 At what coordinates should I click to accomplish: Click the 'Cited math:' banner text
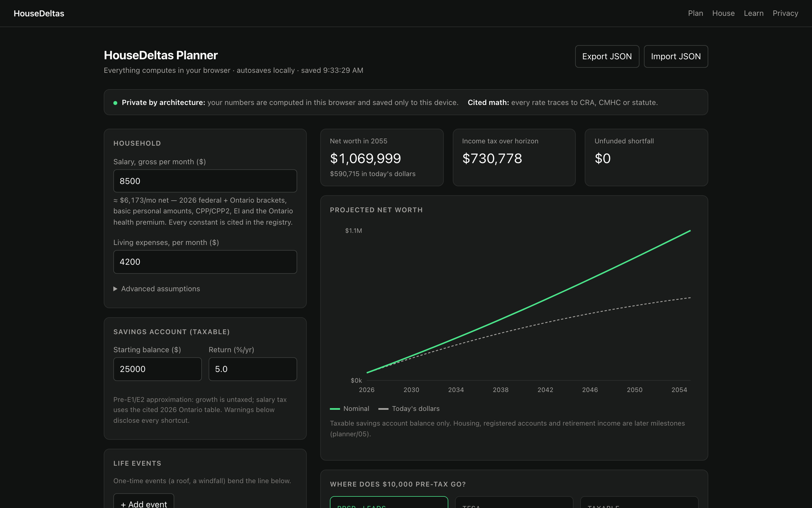pyautogui.click(x=488, y=102)
